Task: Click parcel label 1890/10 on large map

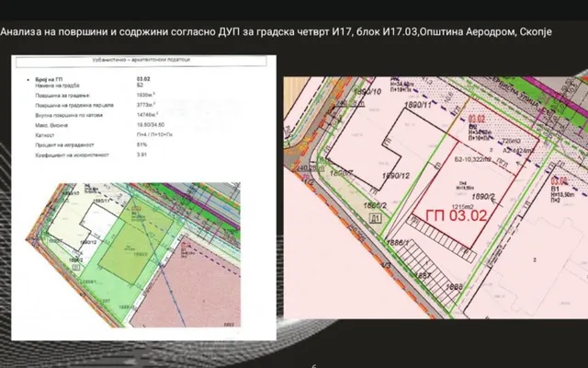Action: pyautogui.click(x=368, y=92)
